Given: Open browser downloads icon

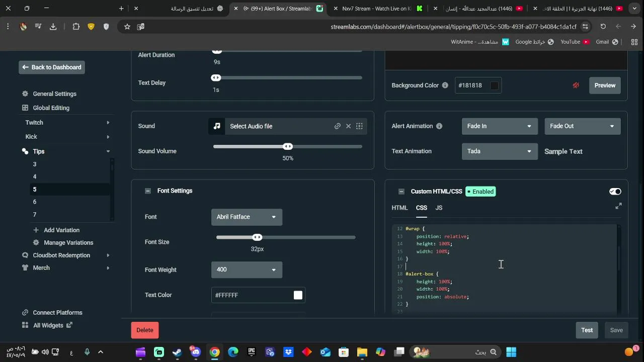Looking at the screenshot, I should point(53,27).
